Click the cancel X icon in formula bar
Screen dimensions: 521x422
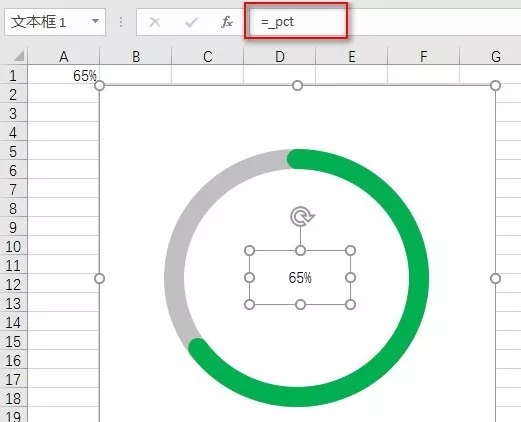point(155,22)
